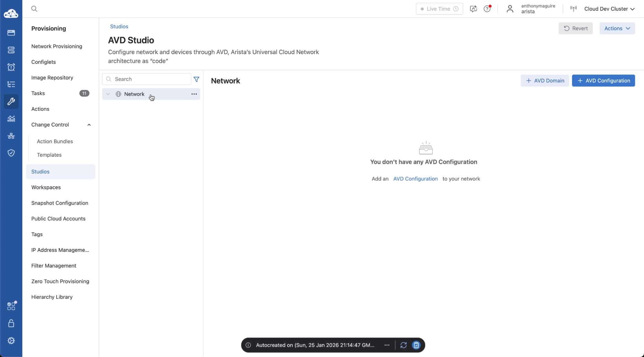Screen dimensions: 644x357
Task: Select the Network tree item
Action: [x=151, y=94]
